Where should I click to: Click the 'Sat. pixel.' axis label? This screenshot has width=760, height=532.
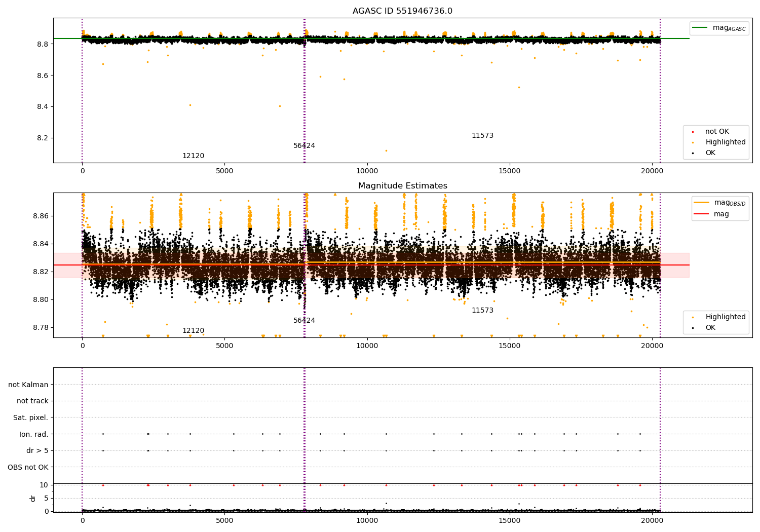click(31, 417)
